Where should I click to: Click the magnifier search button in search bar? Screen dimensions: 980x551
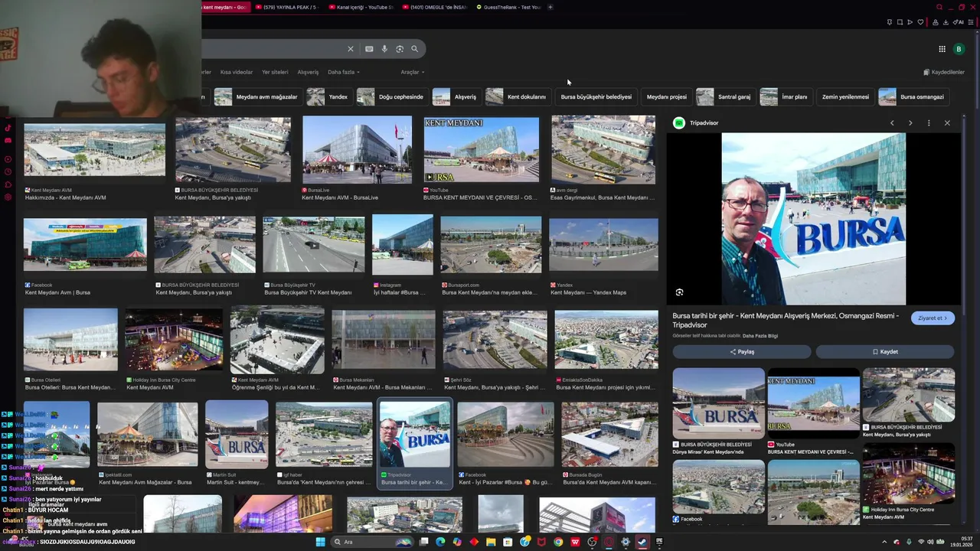pyautogui.click(x=415, y=49)
